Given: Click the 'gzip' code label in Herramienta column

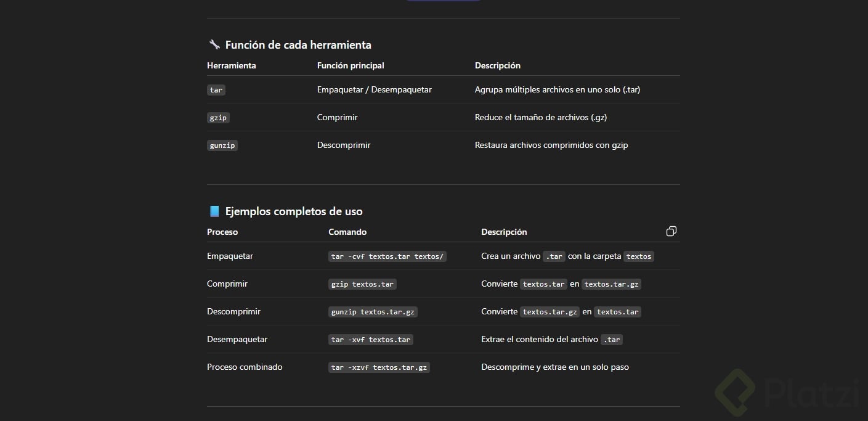Looking at the screenshot, I should (218, 118).
